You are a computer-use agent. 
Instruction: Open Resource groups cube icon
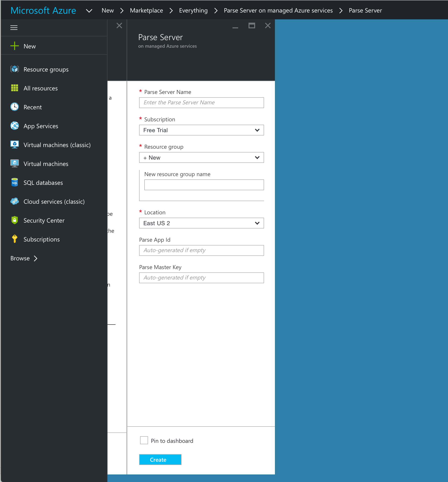click(x=15, y=69)
